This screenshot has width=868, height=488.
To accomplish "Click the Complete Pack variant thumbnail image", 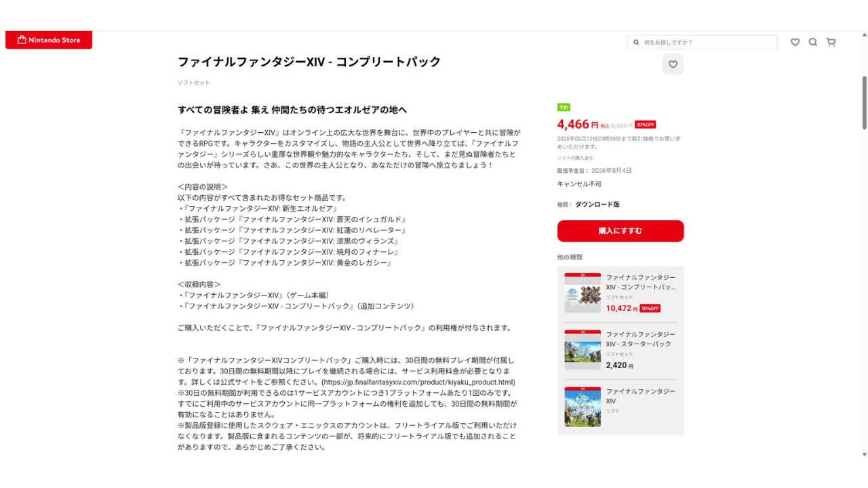I will tap(583, 293).
